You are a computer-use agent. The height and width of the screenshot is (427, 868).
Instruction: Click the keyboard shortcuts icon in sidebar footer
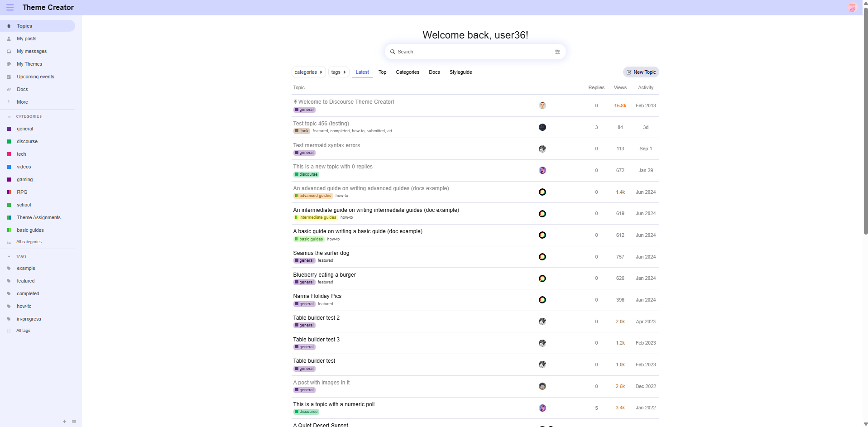(x=74, y=422)
